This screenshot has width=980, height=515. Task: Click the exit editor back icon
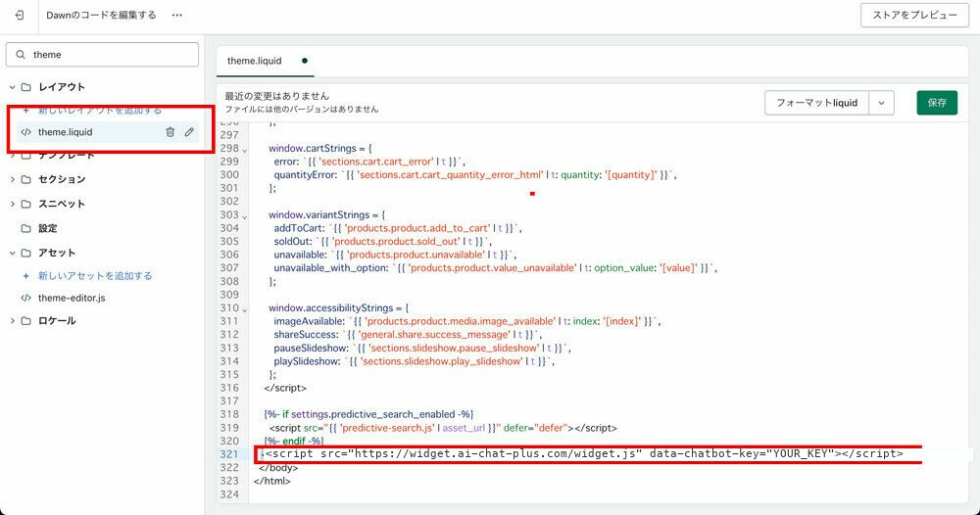click(x=20, y=15)
